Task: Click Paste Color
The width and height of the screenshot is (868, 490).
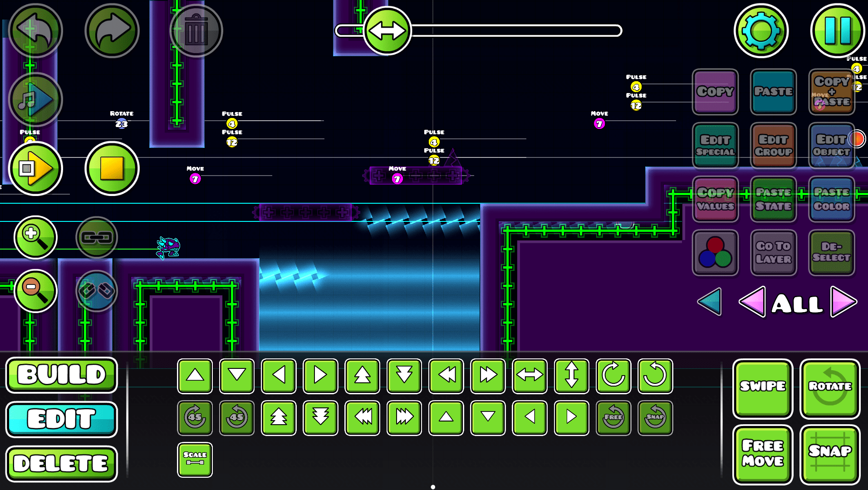Action: (832, 199)
